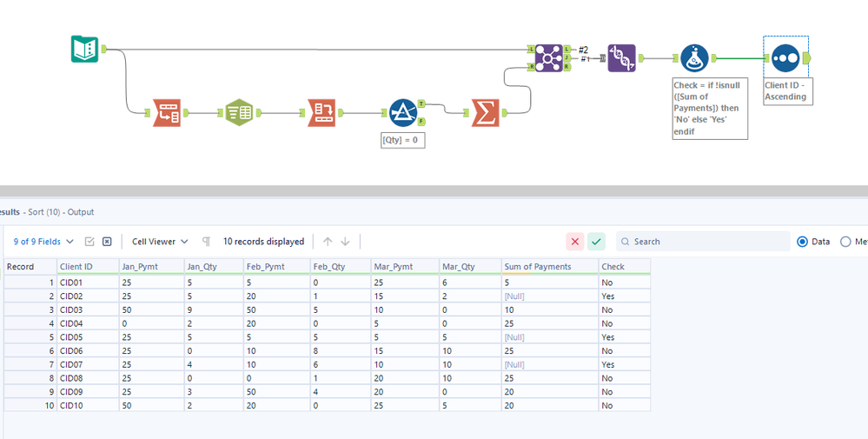Click the 10 records displayed label
Image resolution: width=868 pixels, height=439 pixels.
pyautogui.click(x=263, y=242)
